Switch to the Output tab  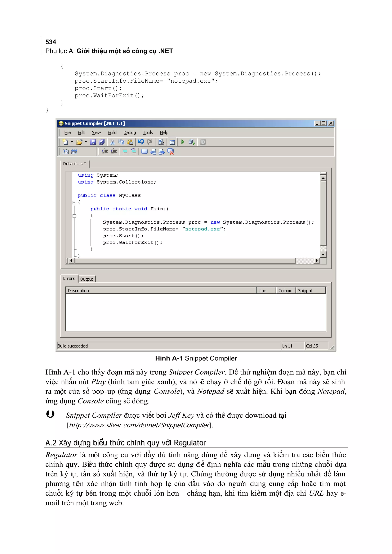[86, 279]
